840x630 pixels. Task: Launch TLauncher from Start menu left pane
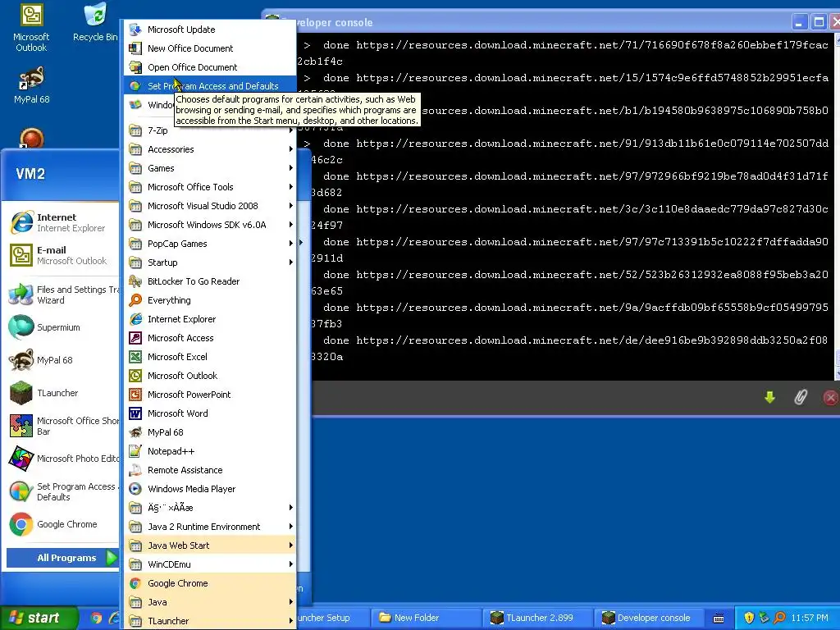(62, 393)
